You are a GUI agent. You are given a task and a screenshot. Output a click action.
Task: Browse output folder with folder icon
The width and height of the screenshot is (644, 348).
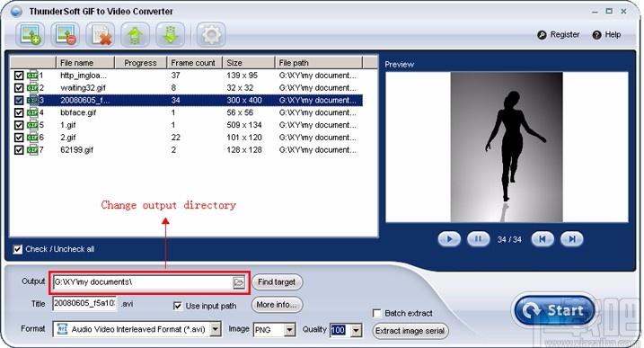click(239, 282)
